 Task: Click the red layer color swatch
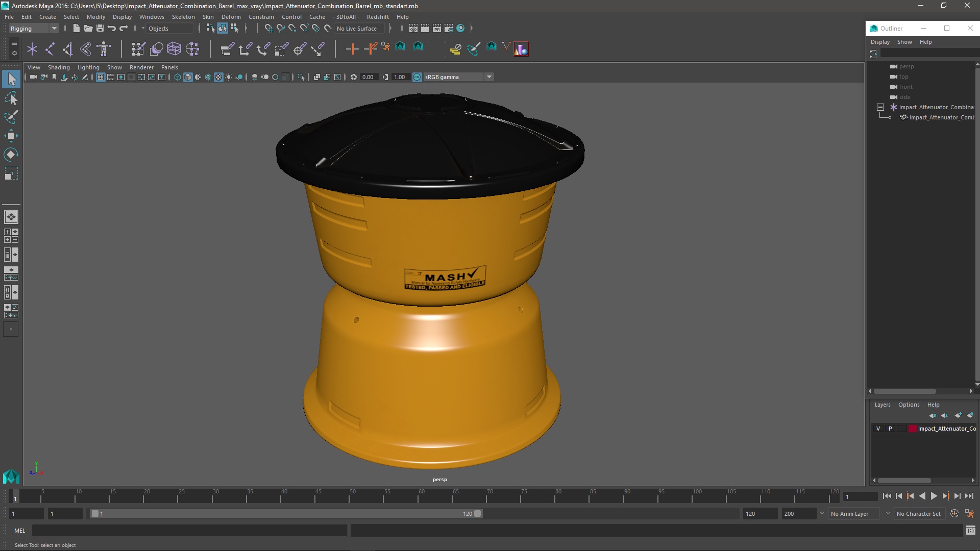[912, 429]
